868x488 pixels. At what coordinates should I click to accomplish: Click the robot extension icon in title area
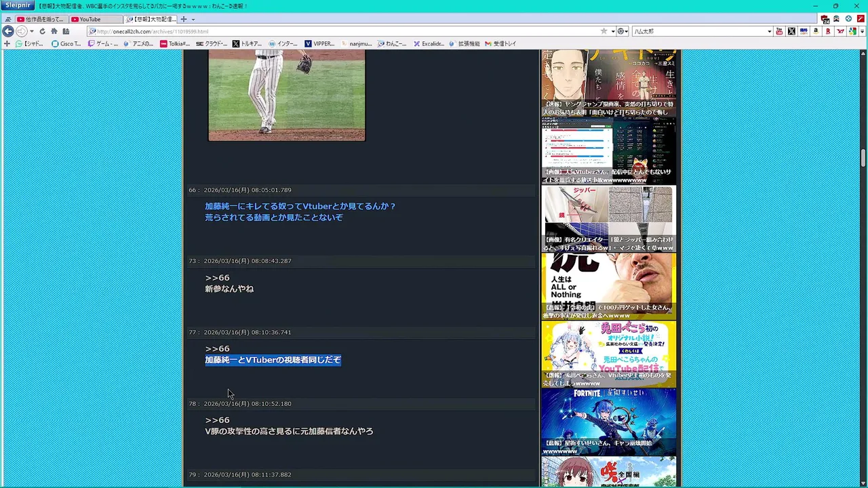tap(837, 19)
